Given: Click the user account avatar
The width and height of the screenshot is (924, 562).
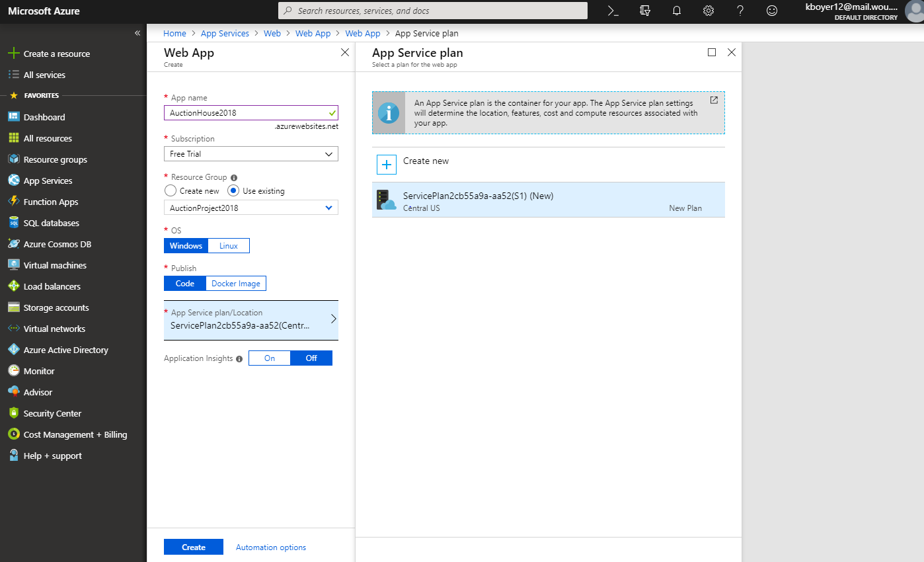Looking at the screenshot, I should (x=914, y=11).
